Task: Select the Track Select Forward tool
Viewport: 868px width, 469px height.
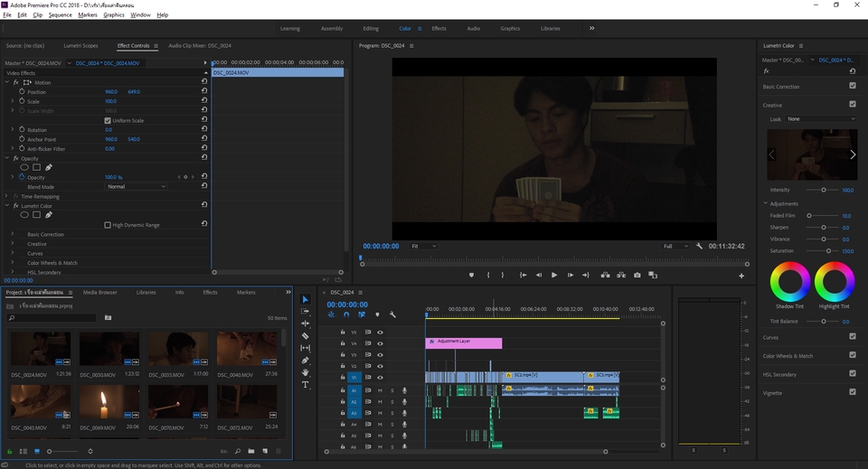Action: tap(305, 312)
